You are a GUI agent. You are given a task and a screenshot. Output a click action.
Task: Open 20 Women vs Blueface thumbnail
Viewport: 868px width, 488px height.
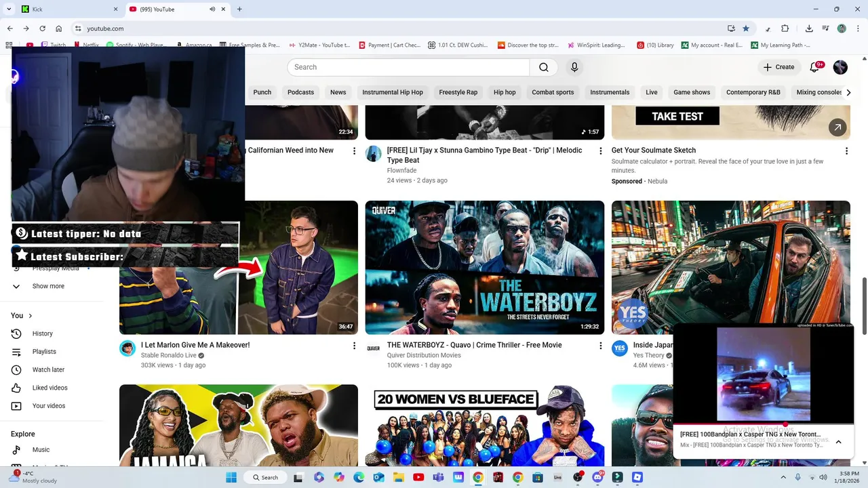[484, 426]
